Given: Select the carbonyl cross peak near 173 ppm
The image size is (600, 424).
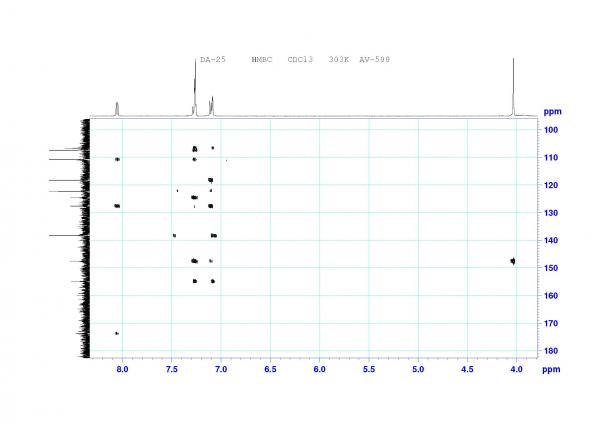Looking at the screenshot, I should point(117,333).
